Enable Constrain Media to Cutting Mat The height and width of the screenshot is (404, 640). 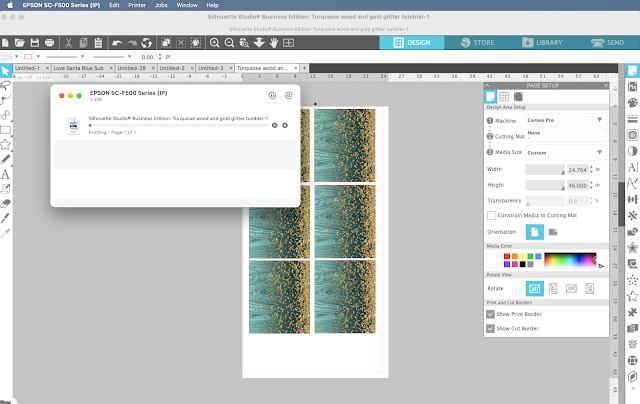(491, 215)
